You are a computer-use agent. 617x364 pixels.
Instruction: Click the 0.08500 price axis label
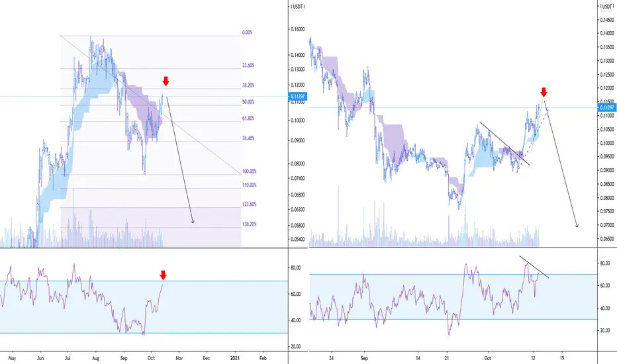607,184
